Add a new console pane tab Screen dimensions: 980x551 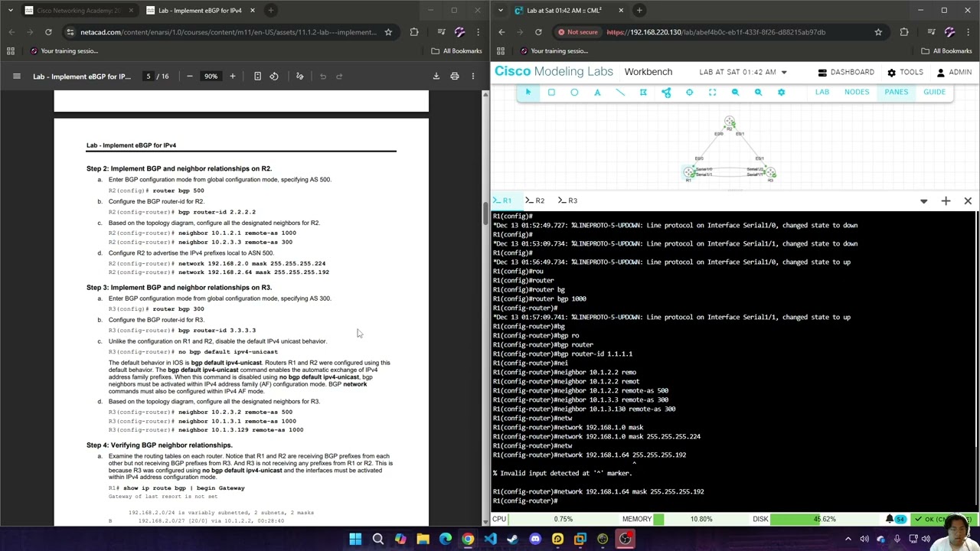point(946,201)
